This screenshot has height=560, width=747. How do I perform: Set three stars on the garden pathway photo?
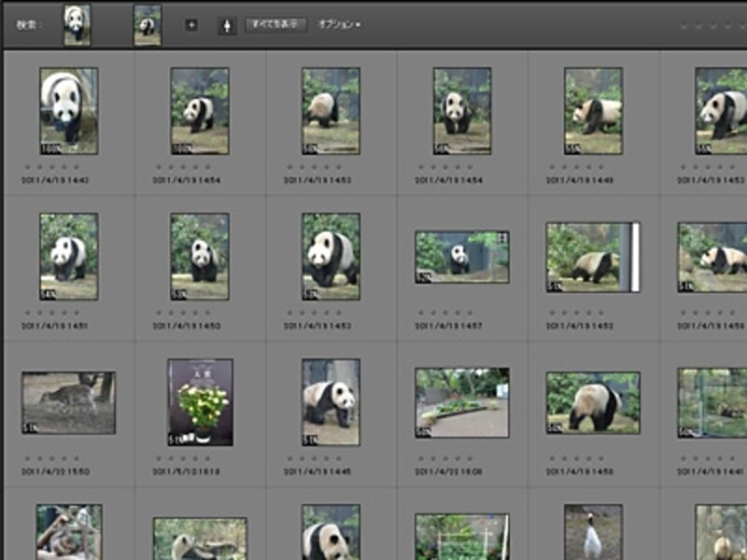[x=445, y=458]
